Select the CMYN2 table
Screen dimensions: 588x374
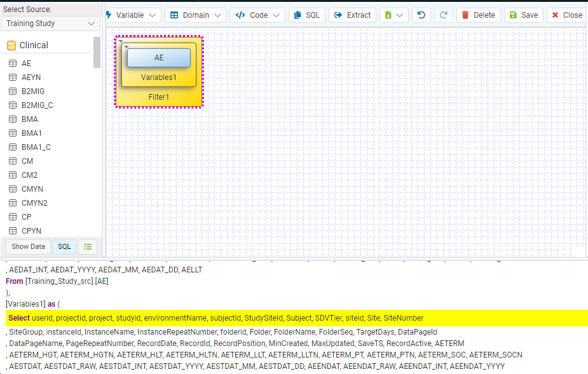pos(34,203)
